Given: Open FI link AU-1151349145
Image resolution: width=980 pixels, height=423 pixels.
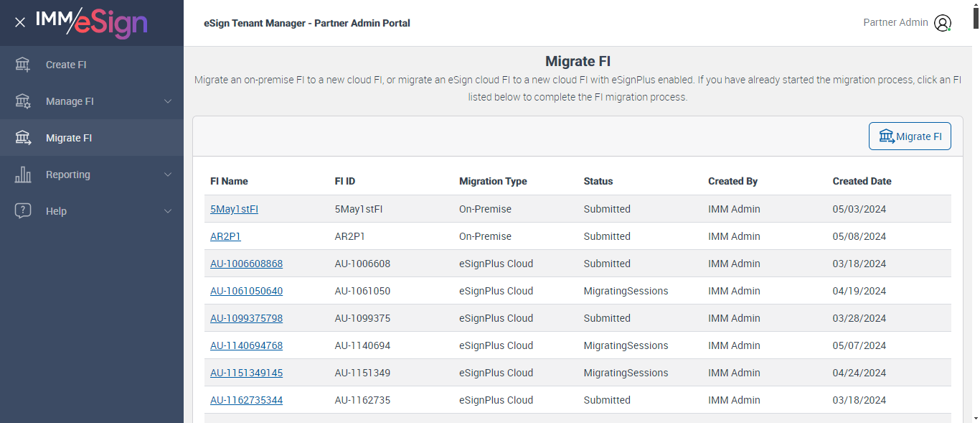Looking at the screenshot, I should tap(246, 373).
